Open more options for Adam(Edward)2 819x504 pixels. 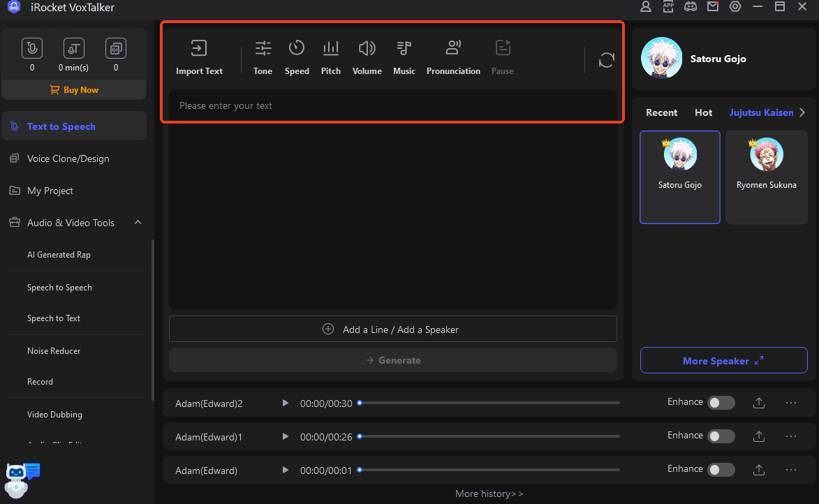click(791, 403)
